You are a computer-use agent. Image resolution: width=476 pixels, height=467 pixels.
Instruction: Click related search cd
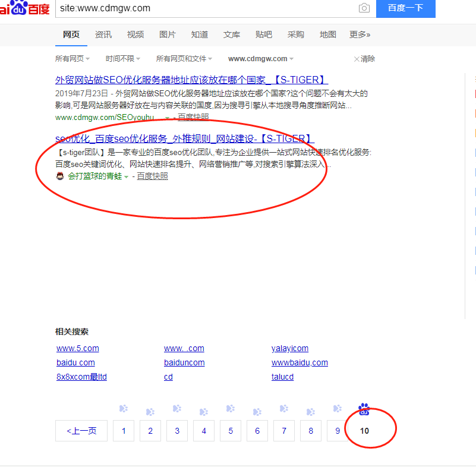168,377
